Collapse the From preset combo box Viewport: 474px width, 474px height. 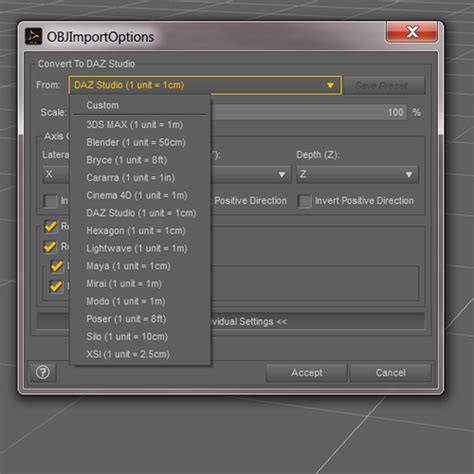pyautogui.click(x=205, y=85)
